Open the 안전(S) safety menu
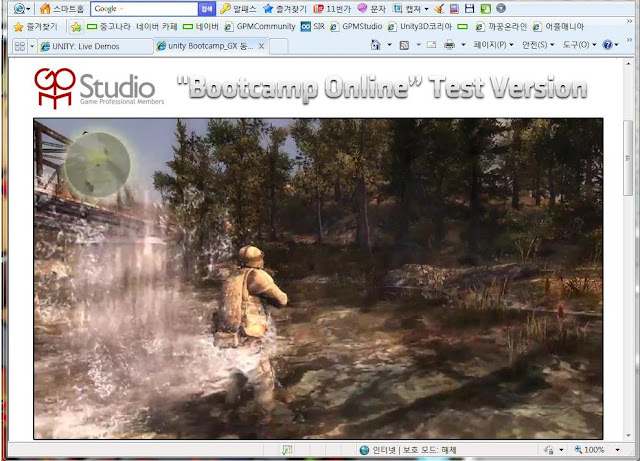The width and height of the screenshot is (640, 461). click(x=538, y=45)
